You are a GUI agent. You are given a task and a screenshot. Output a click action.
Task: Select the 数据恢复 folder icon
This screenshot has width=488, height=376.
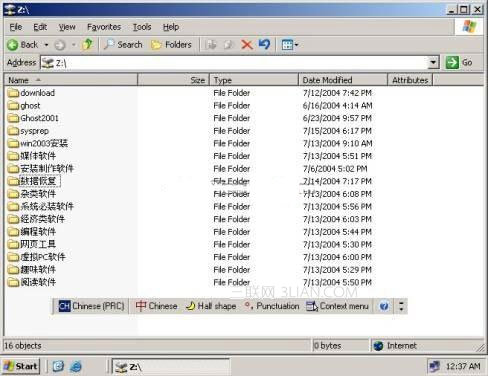pos(13,181)
